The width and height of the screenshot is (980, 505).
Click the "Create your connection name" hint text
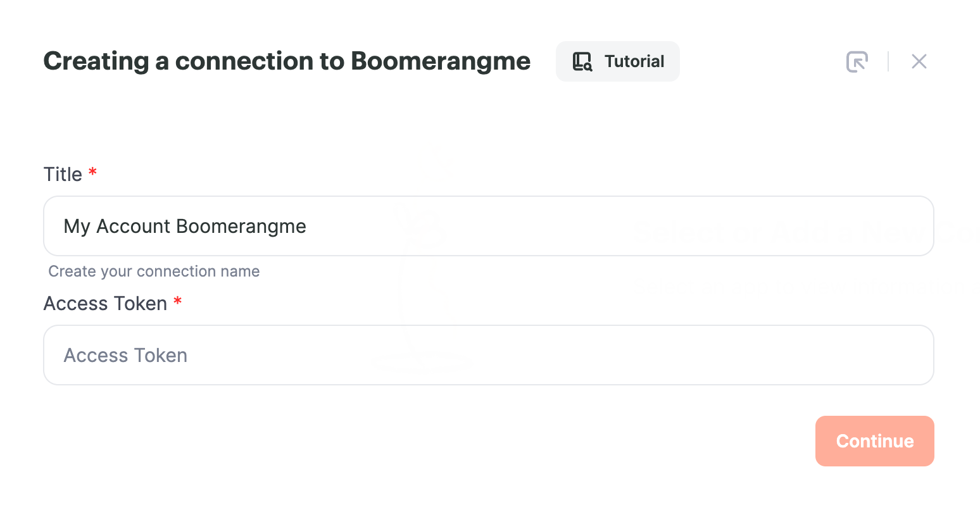154,271
